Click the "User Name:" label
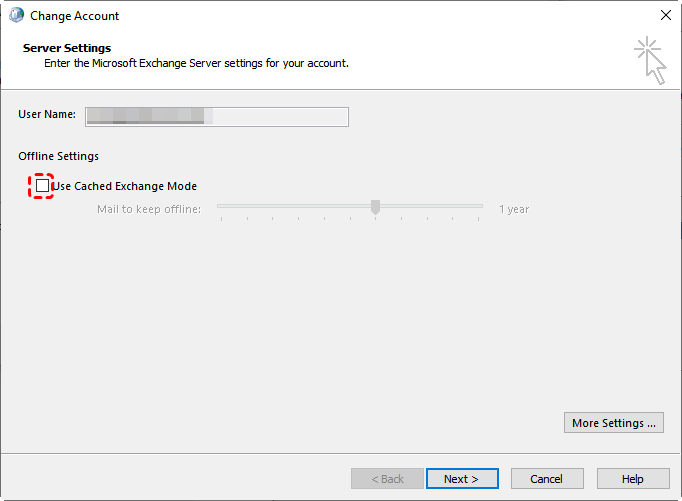This screenshot has height=501, width=682. [x=47, y=115]
